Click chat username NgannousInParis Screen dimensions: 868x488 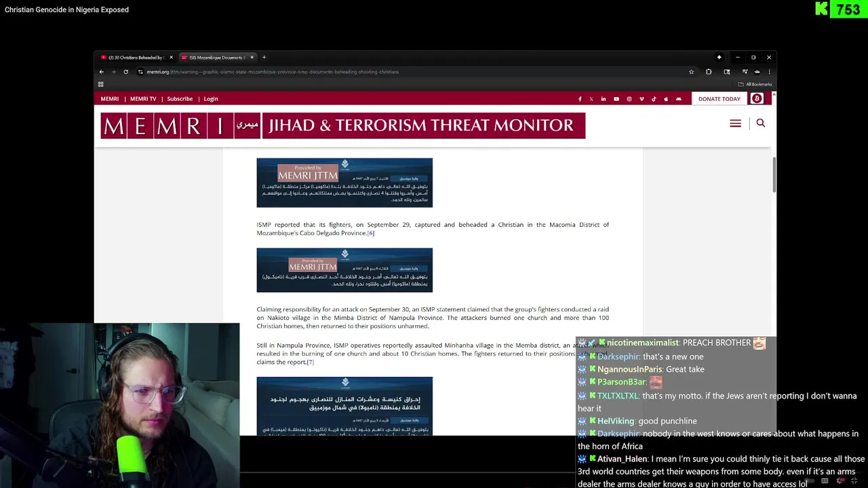(629, 369)
